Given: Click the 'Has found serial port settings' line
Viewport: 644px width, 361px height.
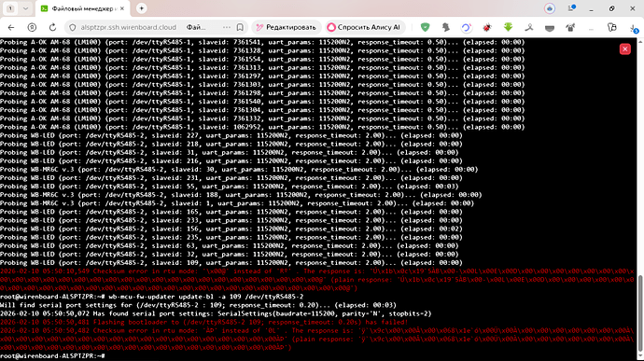Looking at the screenshot, I should click(216, 313).
